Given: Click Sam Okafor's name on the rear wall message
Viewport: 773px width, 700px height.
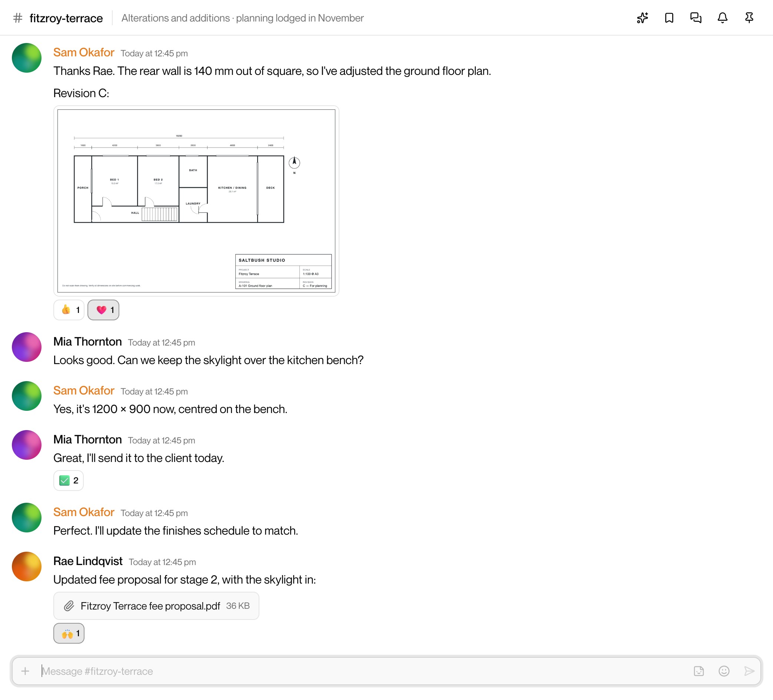Looking at the screenshot, I should (x=84, y=53).
